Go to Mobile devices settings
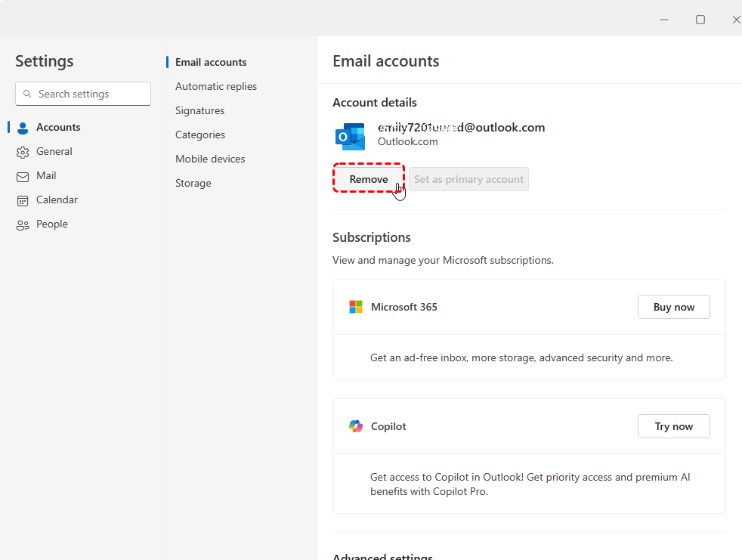 (210, 159)
